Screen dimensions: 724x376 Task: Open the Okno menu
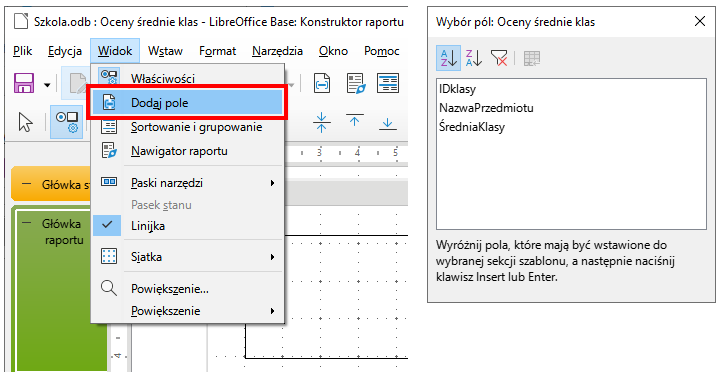[x=333, y=51]
